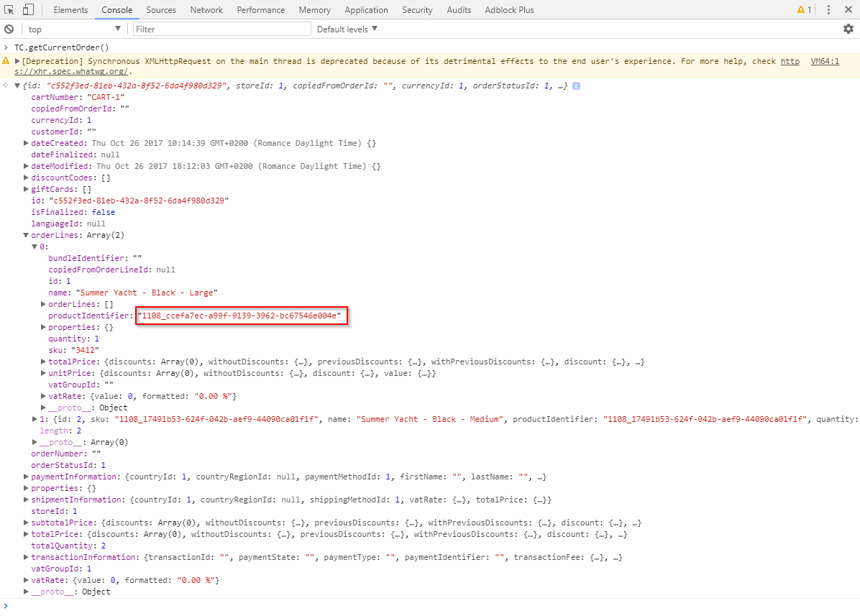This screenshot has width=860, height=616.
Task: Open the Network tab
Action: [x=206, y=10]
